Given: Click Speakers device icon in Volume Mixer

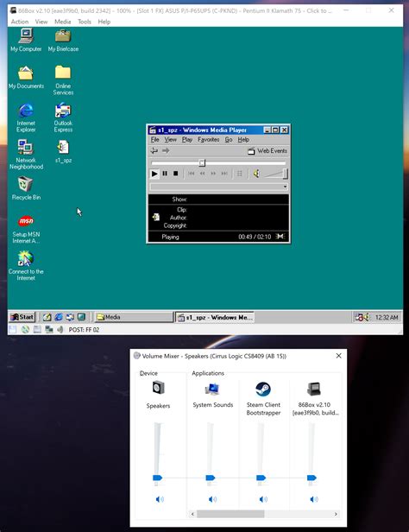Looking at the screenshot, I should point(158,388).
